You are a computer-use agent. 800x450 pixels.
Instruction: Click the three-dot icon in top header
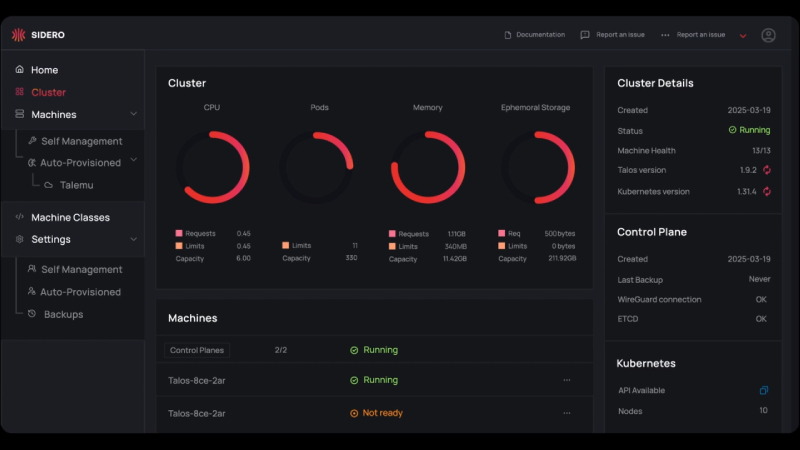(x=666, y=35)
